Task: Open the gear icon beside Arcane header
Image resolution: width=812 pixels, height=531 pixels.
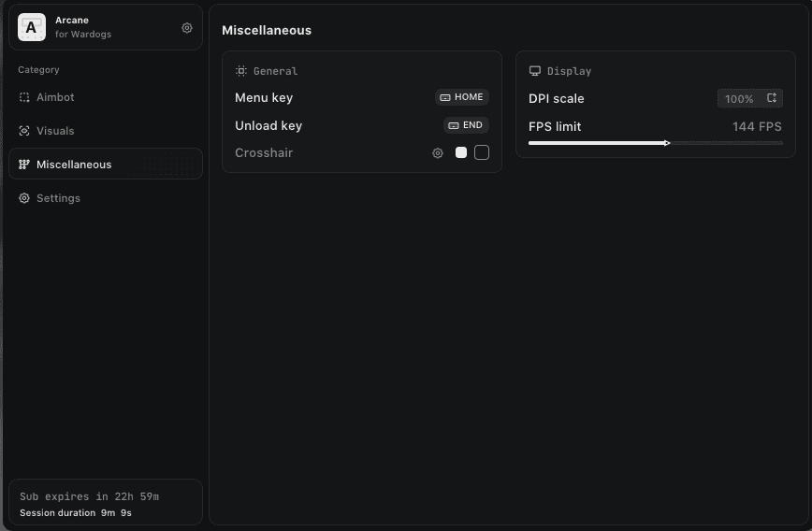Action: [187, 28]
